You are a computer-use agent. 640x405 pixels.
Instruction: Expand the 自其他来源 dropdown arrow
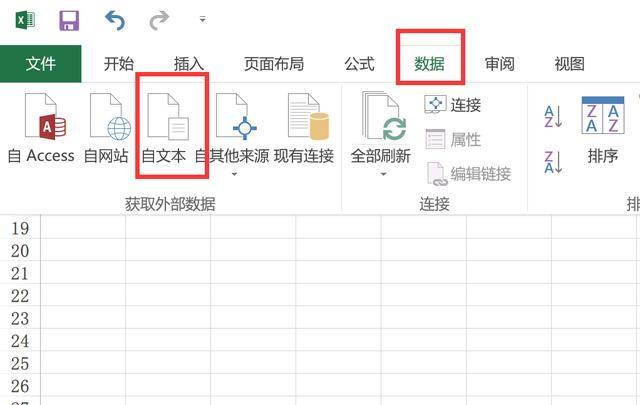coord(234,174)
